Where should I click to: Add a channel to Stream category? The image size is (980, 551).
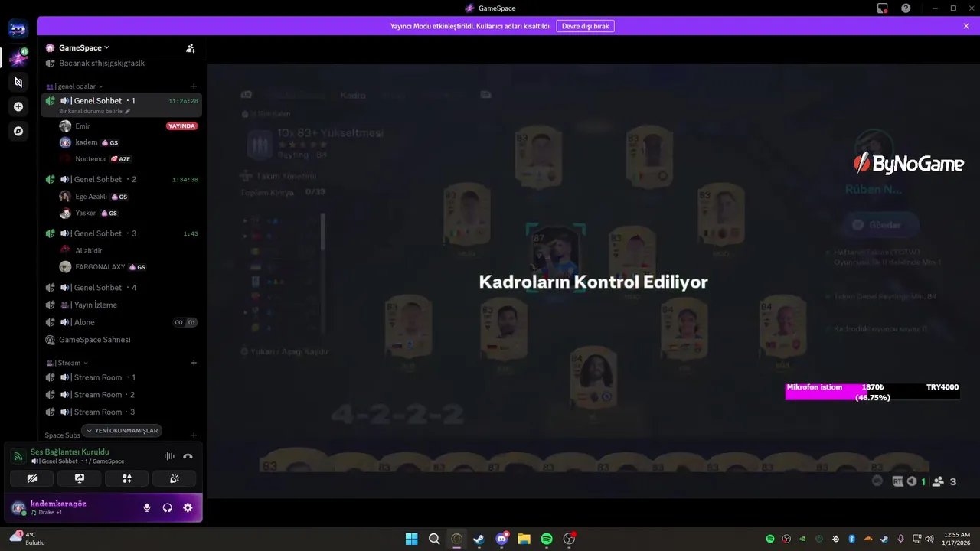click(x=194, y=363)
